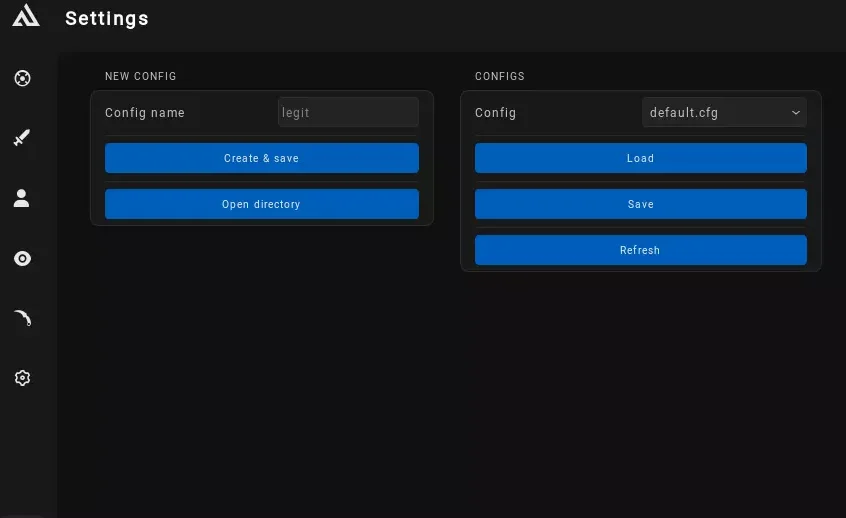
Task: Click the CONFIGS section heading
Action: click(500, 76)
